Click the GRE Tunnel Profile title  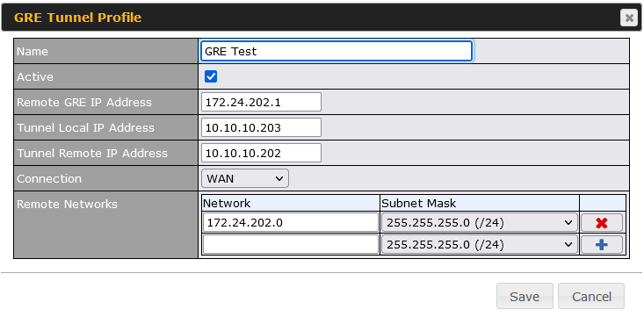coord(77,18)
